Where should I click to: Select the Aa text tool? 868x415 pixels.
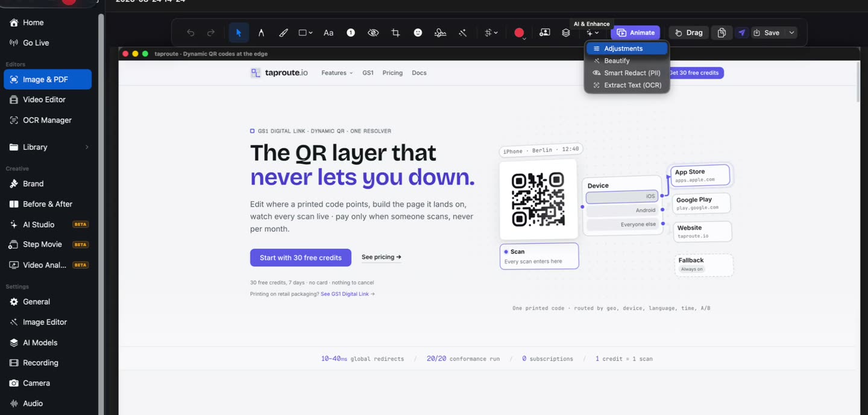329,33
